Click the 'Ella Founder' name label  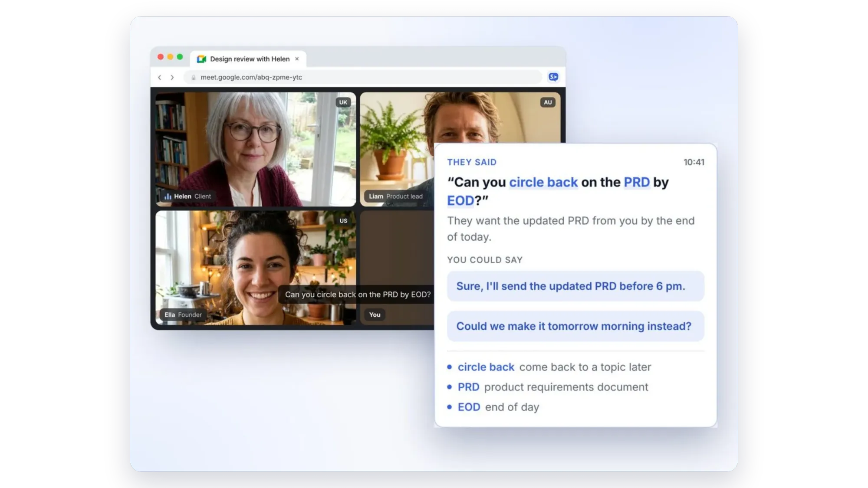183,315
